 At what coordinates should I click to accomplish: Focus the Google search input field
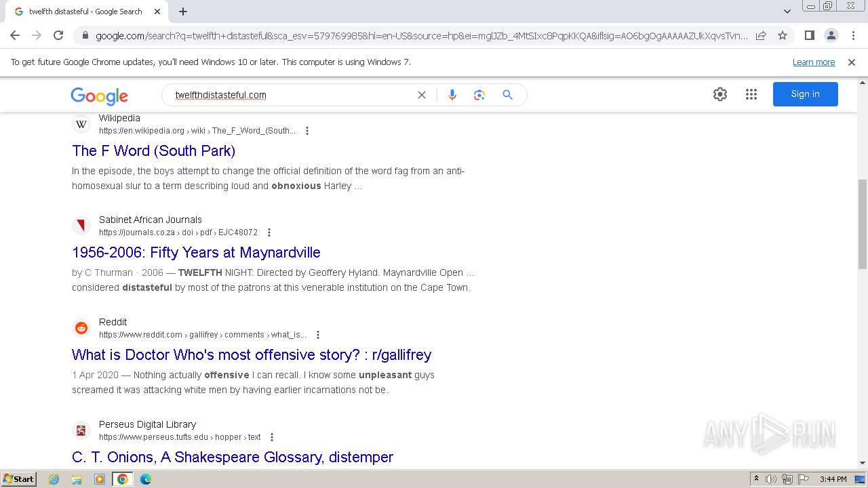pyautogui.click(x=292, y=95)
